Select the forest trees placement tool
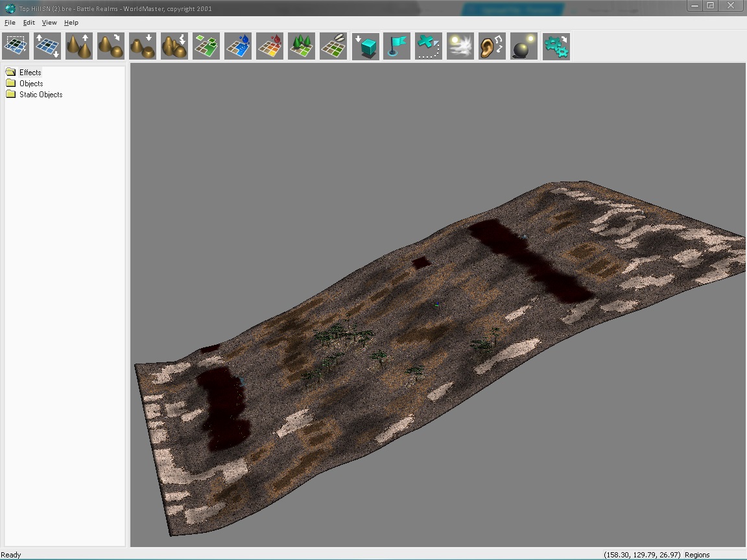Image resolution: width=747 pixels, height=560 pixels. tap(302, 46)
